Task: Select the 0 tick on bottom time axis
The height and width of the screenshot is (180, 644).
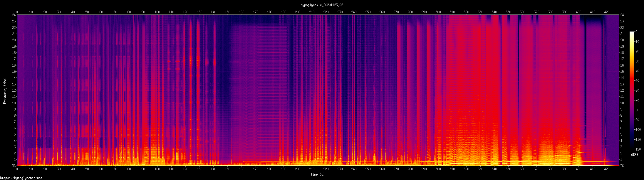Action: 17,169
